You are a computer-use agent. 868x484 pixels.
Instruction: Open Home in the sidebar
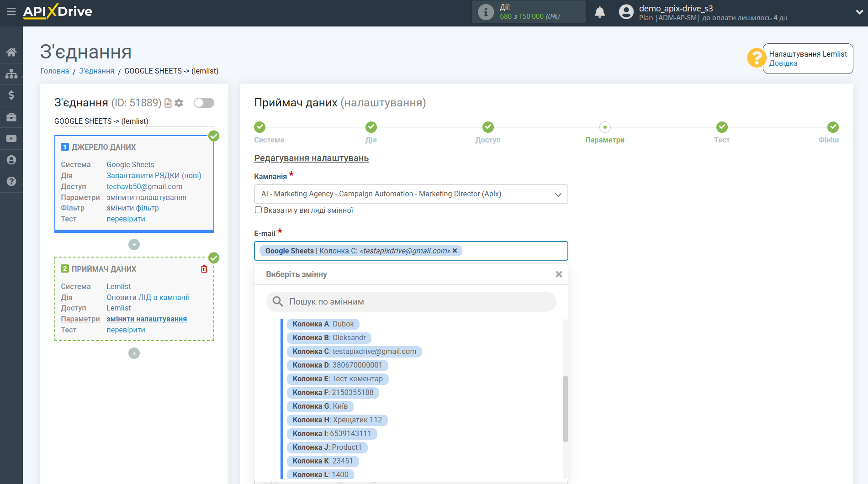[x=11, y=52]
